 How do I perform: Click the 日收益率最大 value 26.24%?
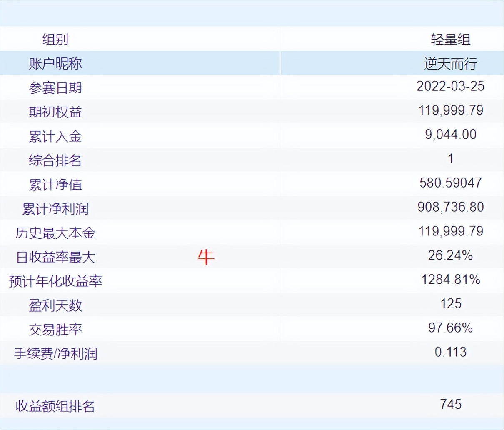point(451,255)
